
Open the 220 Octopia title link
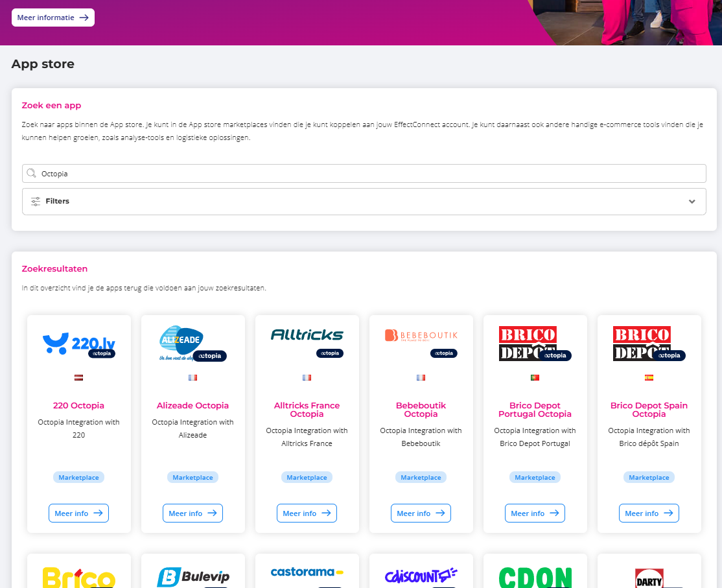(x=78, y=406)
